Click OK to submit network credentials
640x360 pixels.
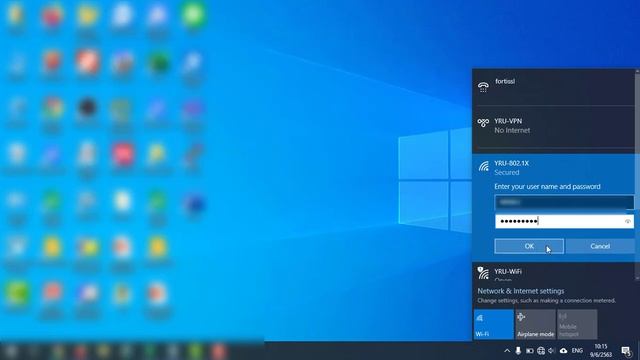[529, 246]
